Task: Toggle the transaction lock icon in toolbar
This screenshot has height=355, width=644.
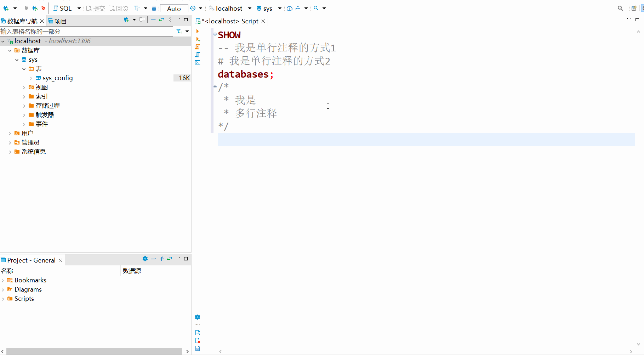Action: pyautogui.click(x=154, y=8)
